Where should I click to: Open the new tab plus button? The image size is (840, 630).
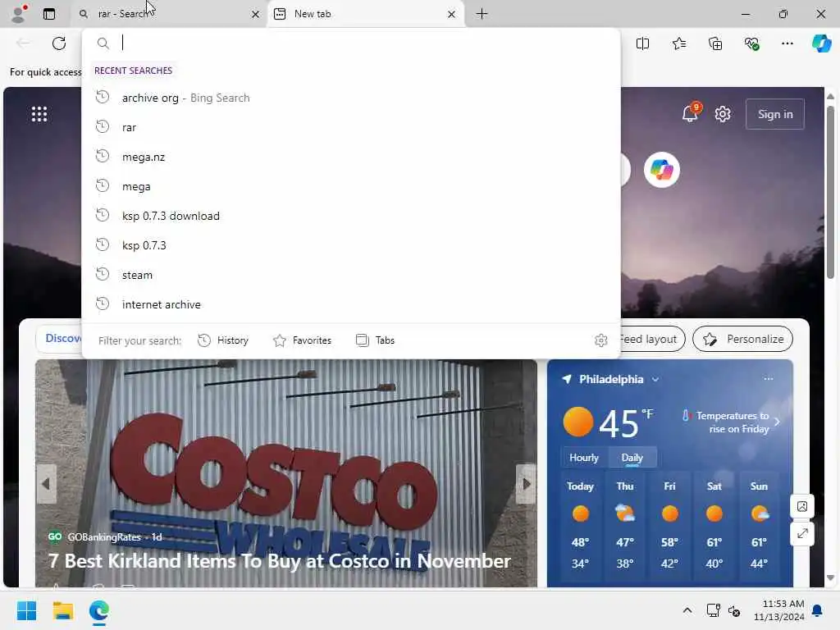[x=482, y=14]
